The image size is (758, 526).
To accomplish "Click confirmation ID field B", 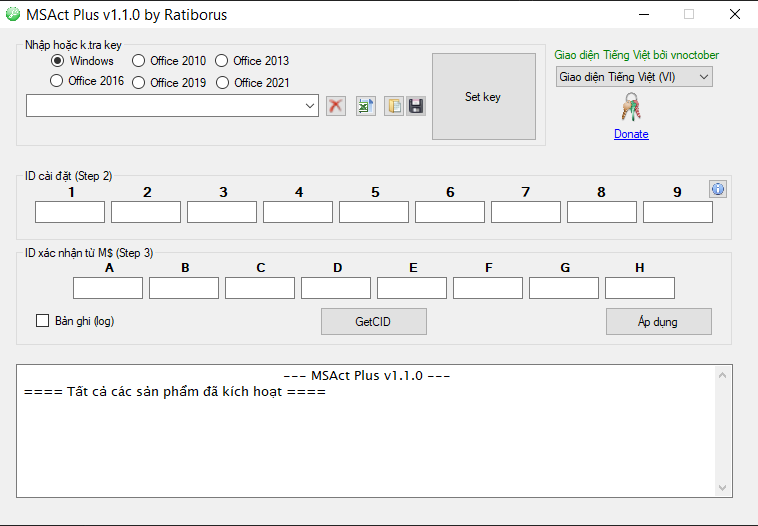I will coord(184,288).
